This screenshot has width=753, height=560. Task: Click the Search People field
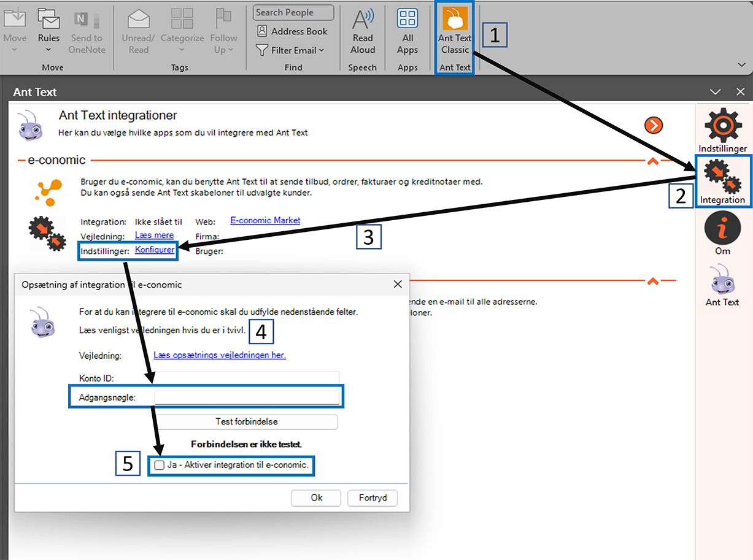(x=293, y=12)
